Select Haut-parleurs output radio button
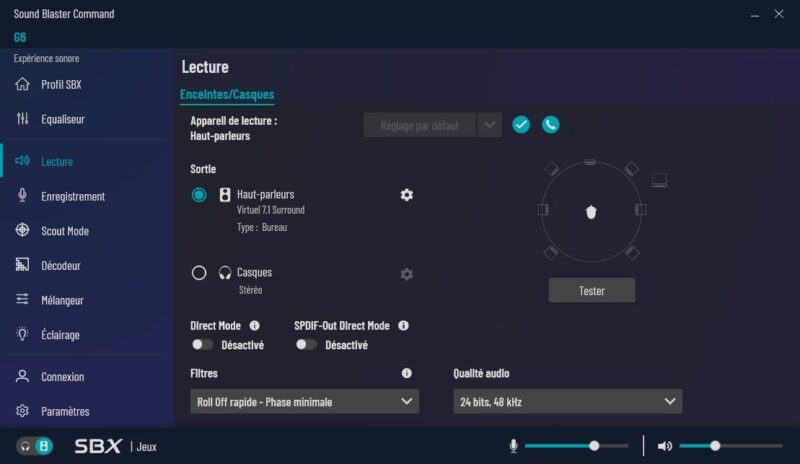The image size is (800, 464). pos(199,194)
